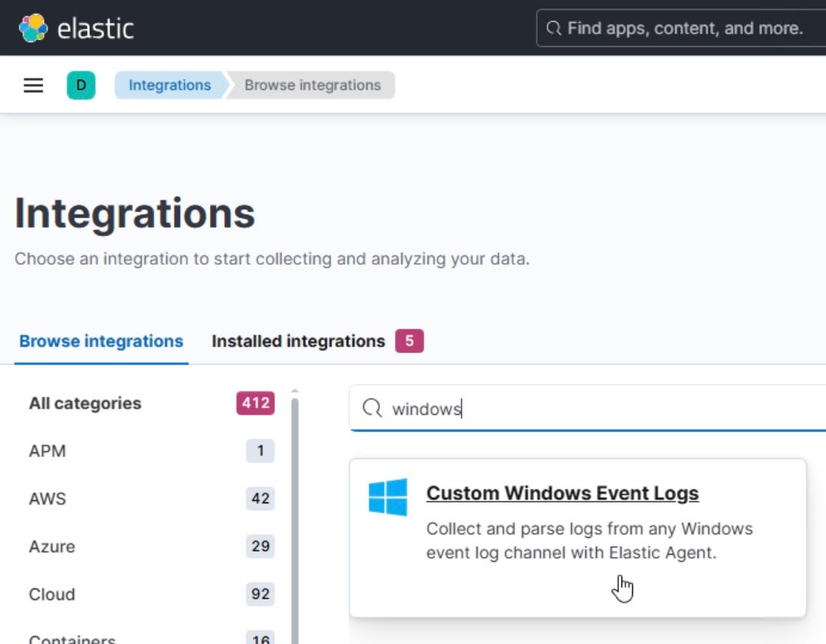Click the installed integrations count badge
The image size is (826, 644).
[409, 341]
